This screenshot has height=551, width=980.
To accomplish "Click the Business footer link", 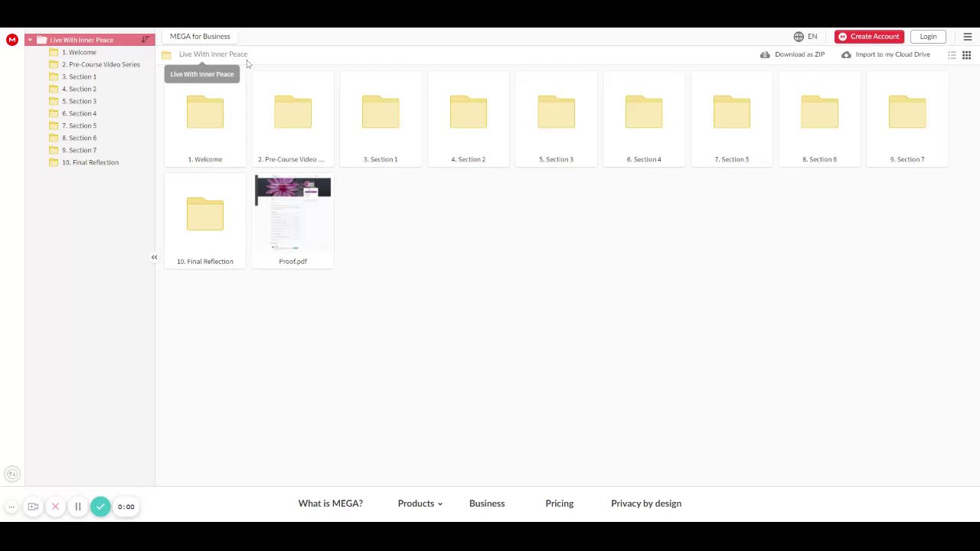I will [487, 504].
